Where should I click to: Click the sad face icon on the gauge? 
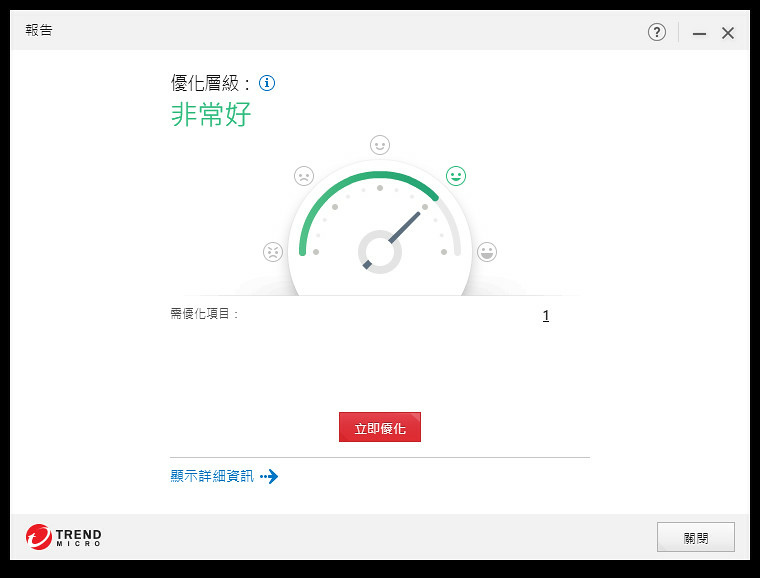304,176
